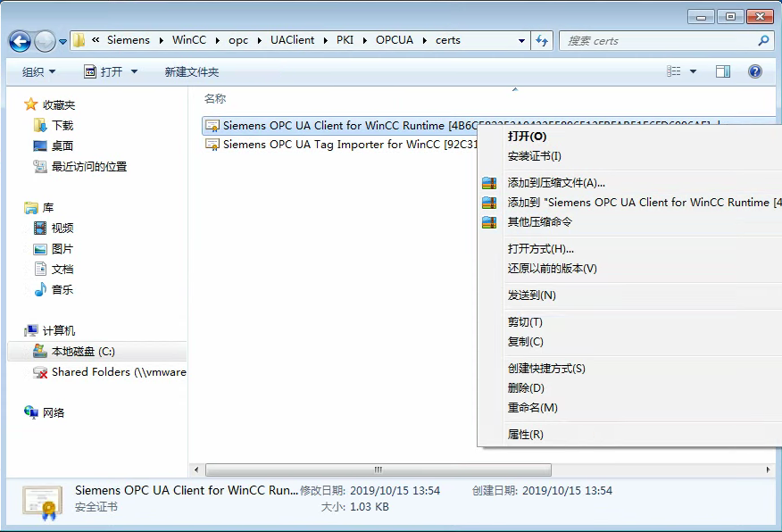The image size is (782, 532).
Task: Open view options dropdown arrow
Action: (693, 71)
